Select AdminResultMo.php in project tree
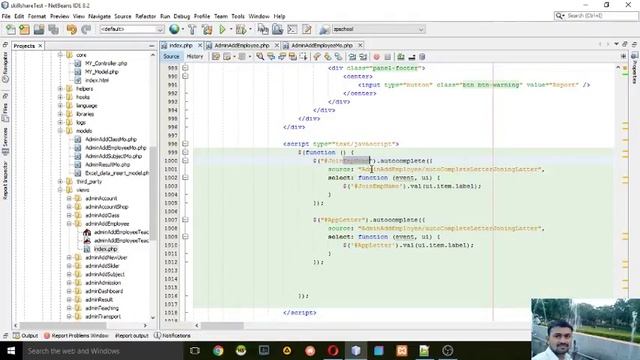The image size is (640, 360). click(x=107, y=164)
